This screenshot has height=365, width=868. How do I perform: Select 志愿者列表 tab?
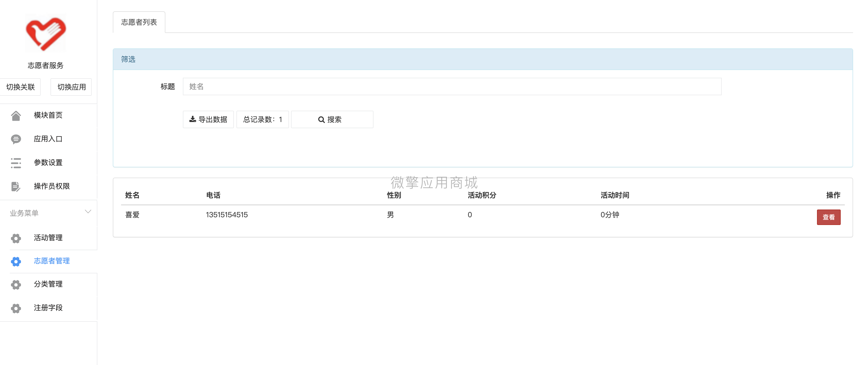(x=139, y=22)
